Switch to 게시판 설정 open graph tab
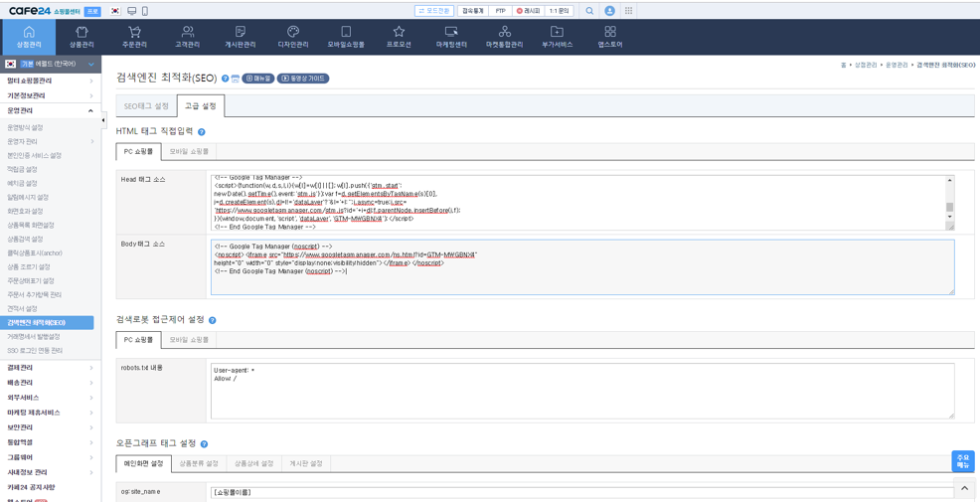Screen dimensions: 980x502 [305, 464]
